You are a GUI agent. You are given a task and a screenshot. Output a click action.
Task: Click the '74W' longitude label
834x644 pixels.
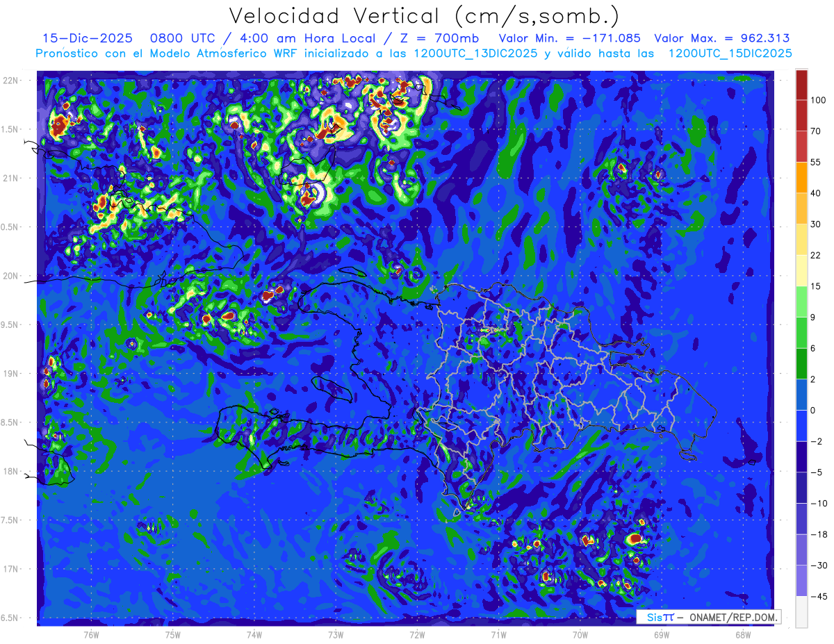[x=254, y=635]
